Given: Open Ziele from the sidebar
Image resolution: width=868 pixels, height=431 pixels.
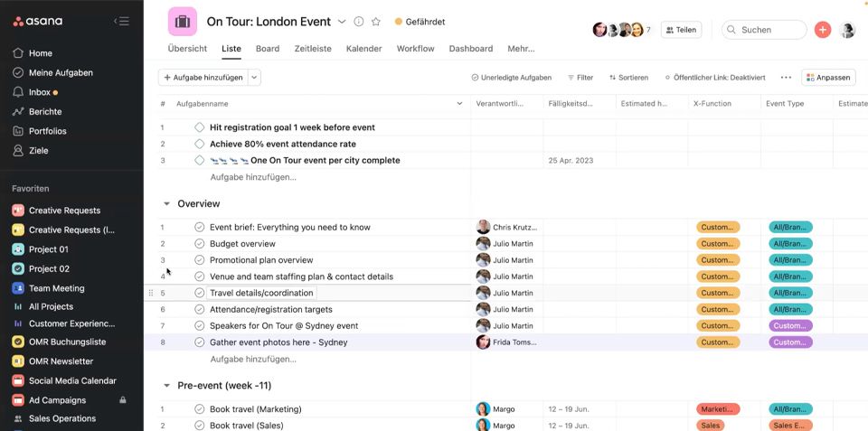Looking at the screenshot, I should tap(38, 151).
